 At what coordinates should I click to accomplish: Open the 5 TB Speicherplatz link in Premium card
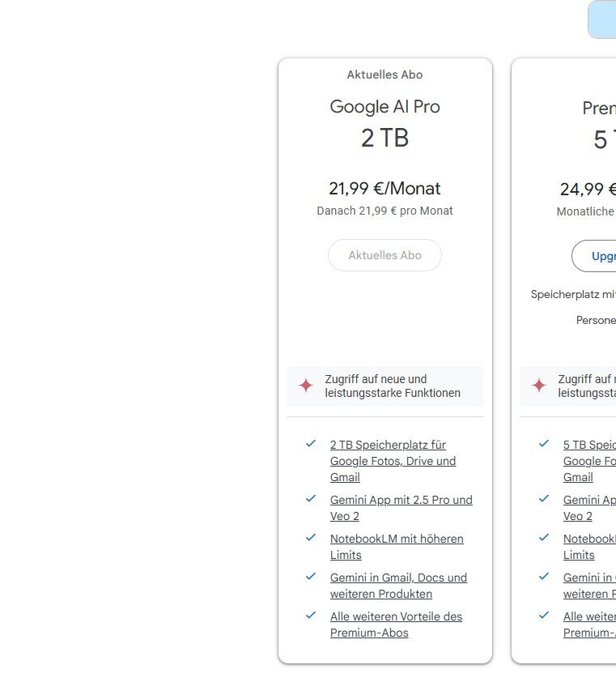pyautogui.click(x=589, y=445)
